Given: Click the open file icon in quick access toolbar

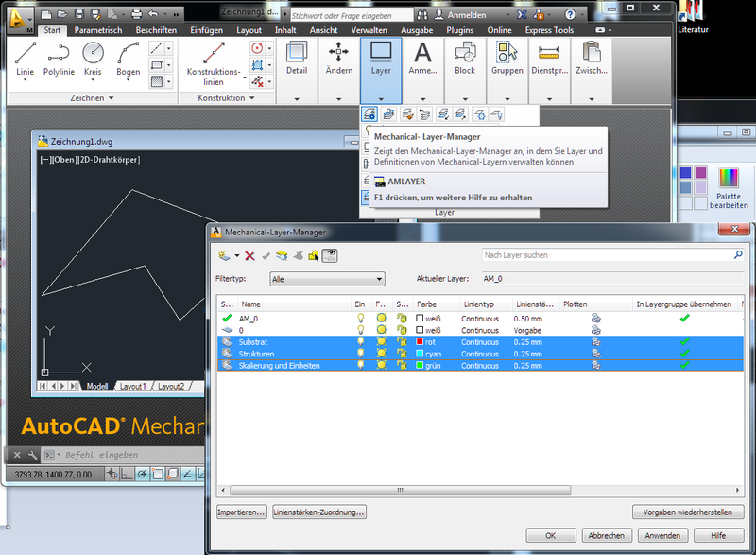Looking at the screenshot, I should coord(62,14).
